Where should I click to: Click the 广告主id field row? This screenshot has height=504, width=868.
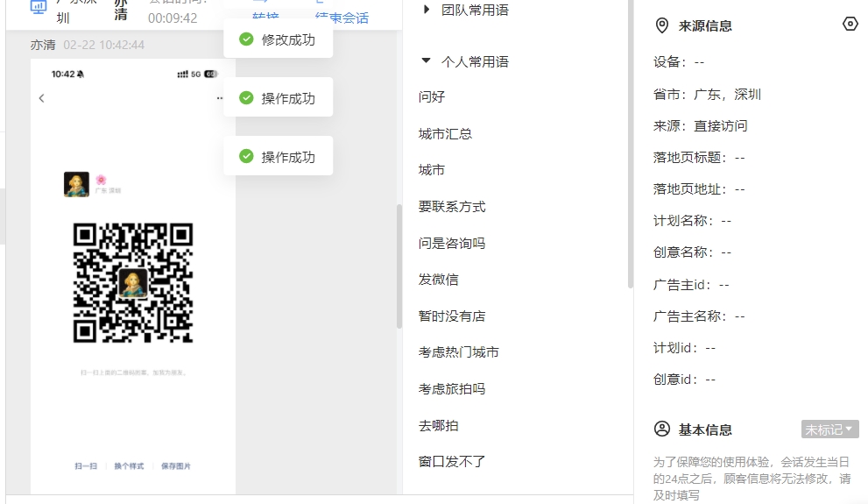pyautogui.click(x=691, y=285)
